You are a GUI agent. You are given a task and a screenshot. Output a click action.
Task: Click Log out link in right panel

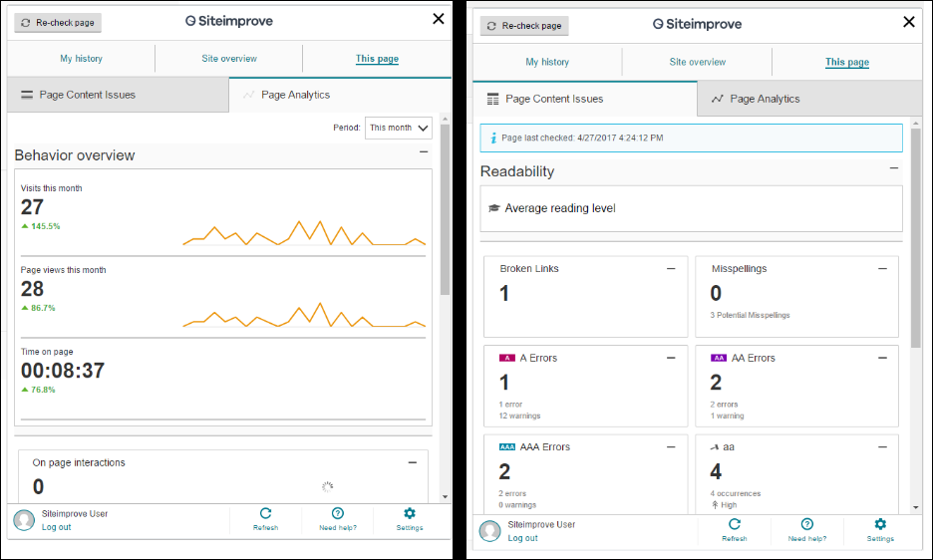pyautogui.click(x=522, y=538)
